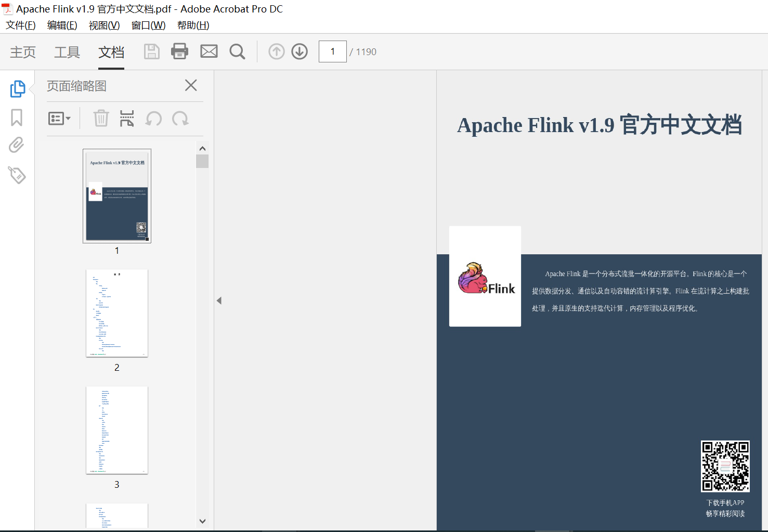Click the Save file icon
Screen dimensions: 768x532
(151, 51)
